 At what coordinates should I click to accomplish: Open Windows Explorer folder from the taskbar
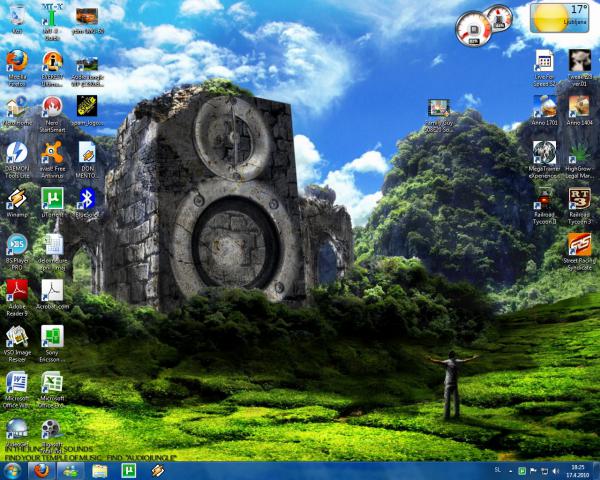pyautogui.click(x=99, y=470)
